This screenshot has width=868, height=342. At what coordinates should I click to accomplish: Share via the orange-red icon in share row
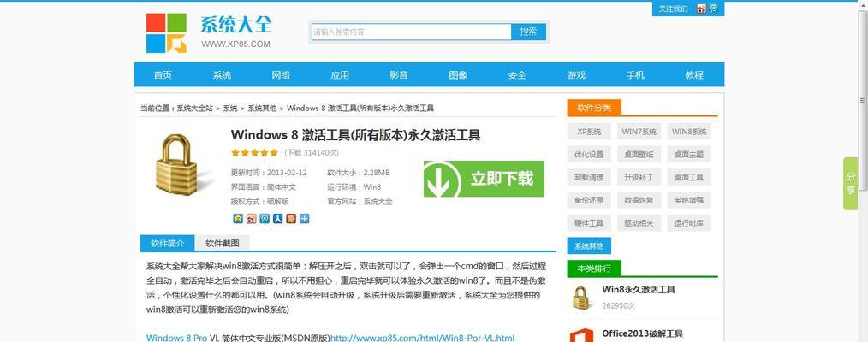click(x=291, y=219)
